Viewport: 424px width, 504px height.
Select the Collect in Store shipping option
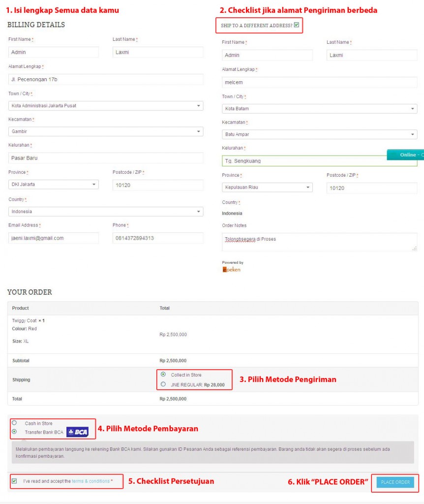tap(163, 375)
